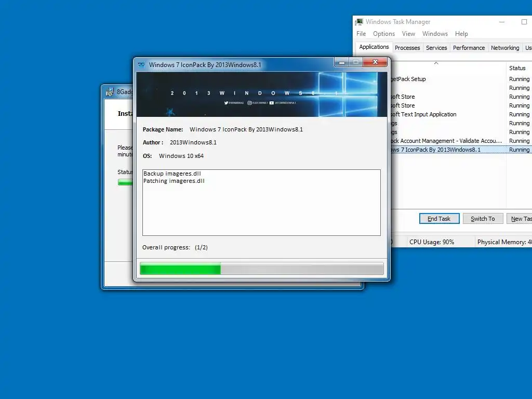This screenshot has width=532, height=399.
Task: Switch to the Performance tab
Action: [469, 48]
